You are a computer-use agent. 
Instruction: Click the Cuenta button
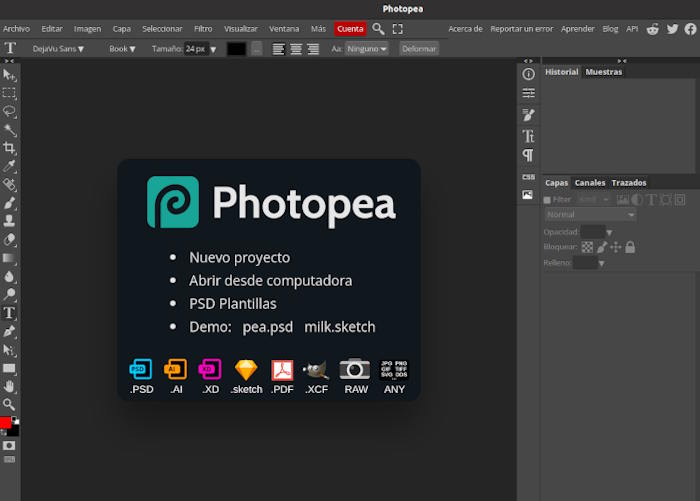coord(350,29)
